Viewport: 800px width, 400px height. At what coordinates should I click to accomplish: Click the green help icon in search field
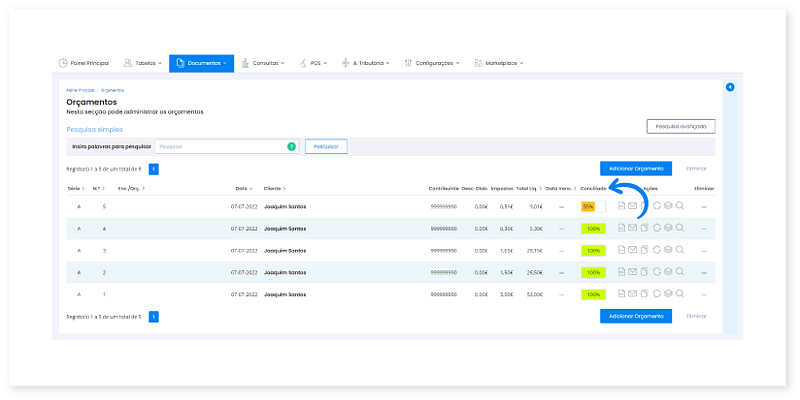(x=291, y=146)
